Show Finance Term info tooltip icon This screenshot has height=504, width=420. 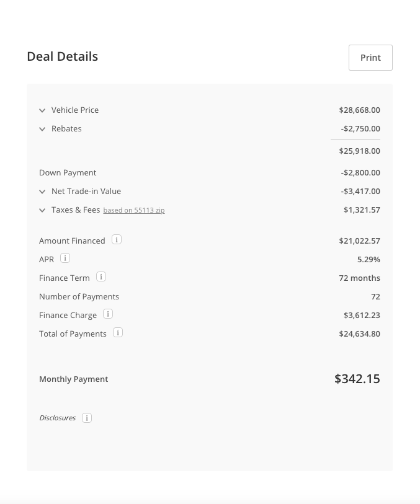click(101, 277)
